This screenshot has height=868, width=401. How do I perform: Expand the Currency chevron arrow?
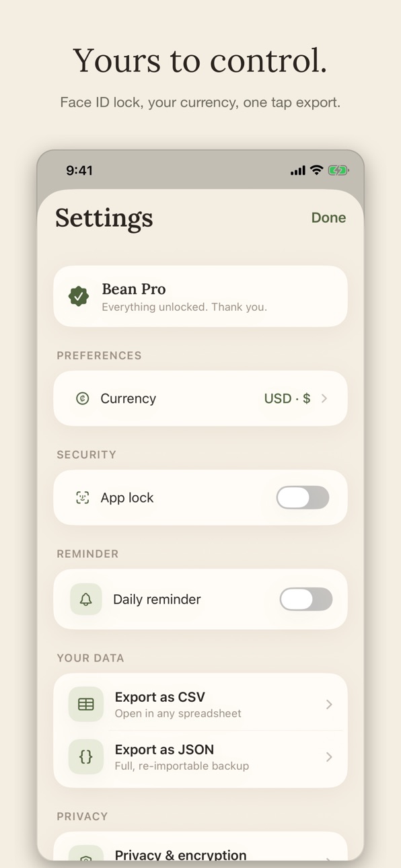324,398
